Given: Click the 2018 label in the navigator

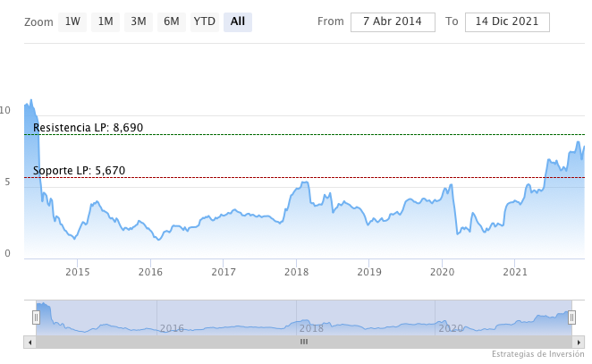Looking at the screenshot, I should coord(311,328).
